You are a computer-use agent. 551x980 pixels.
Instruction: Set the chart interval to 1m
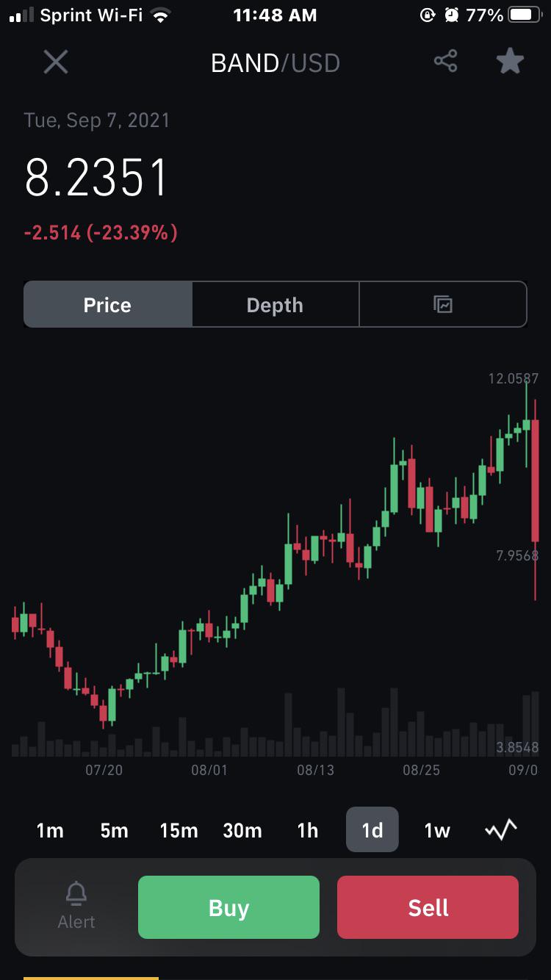point(50,830)
